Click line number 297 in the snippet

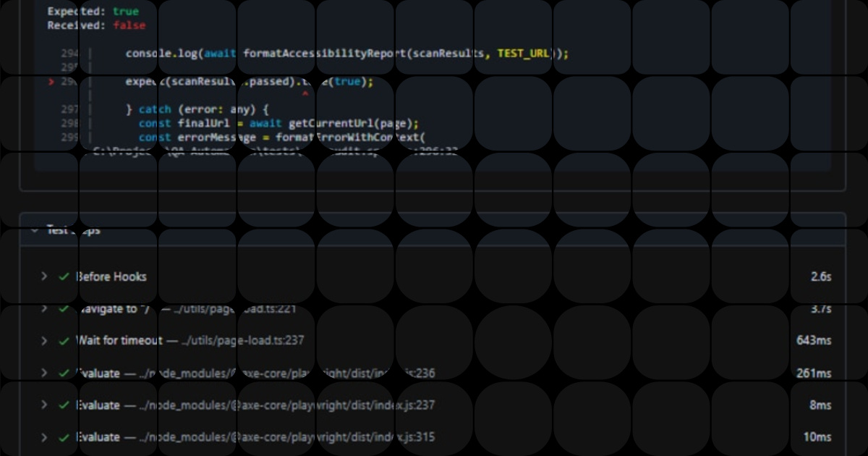click(69, 109)
